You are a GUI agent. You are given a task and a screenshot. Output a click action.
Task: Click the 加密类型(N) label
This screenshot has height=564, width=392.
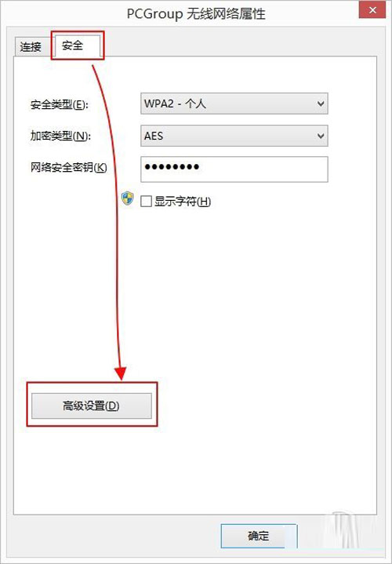tap(61, 136)
